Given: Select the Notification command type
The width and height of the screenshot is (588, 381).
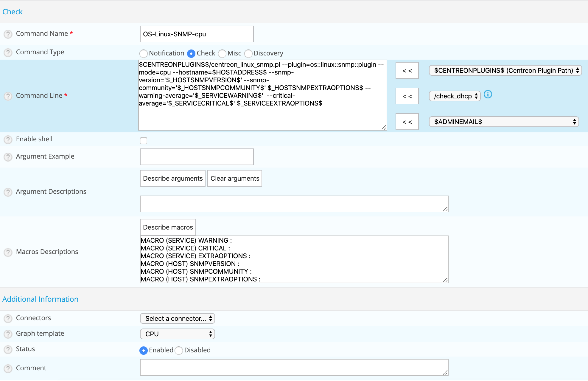Looking at the screenshot, I should 144,53.
